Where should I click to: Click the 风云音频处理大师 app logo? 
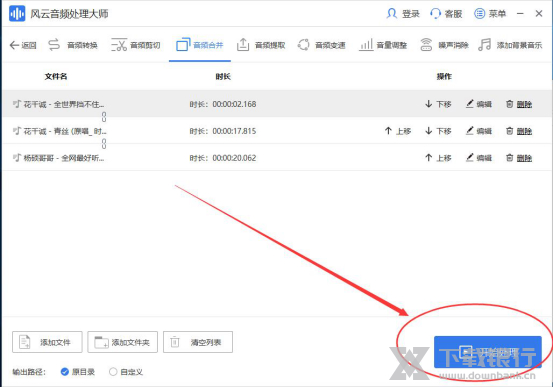tap(17, 14)
